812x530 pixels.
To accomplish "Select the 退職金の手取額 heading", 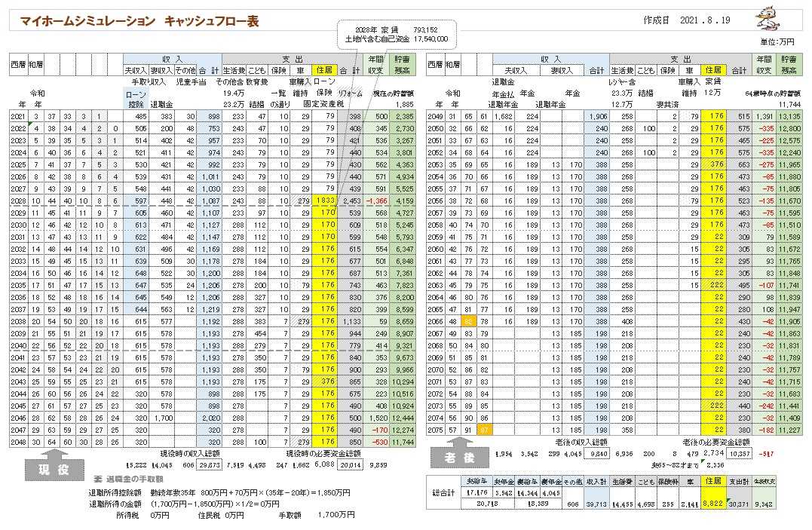I will [x=133, y=479].
